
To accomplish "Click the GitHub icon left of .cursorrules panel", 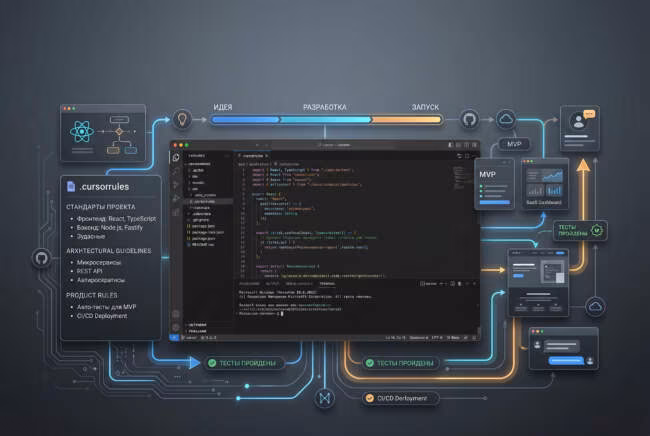I will [41, 258].
